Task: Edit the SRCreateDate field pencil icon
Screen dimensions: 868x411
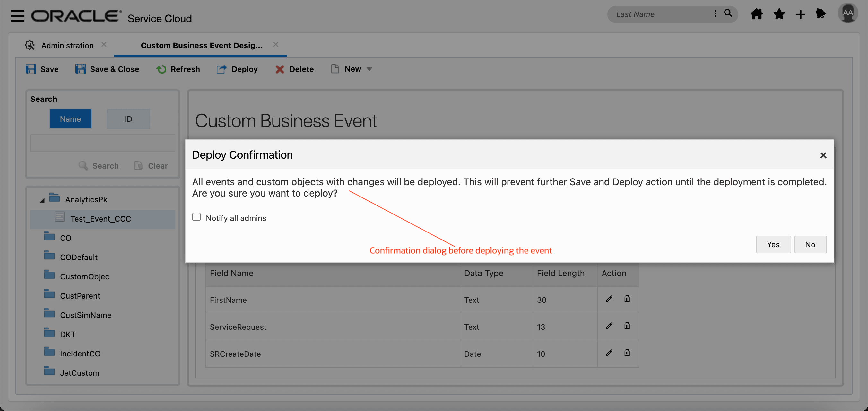Action: tap(609, 353)
